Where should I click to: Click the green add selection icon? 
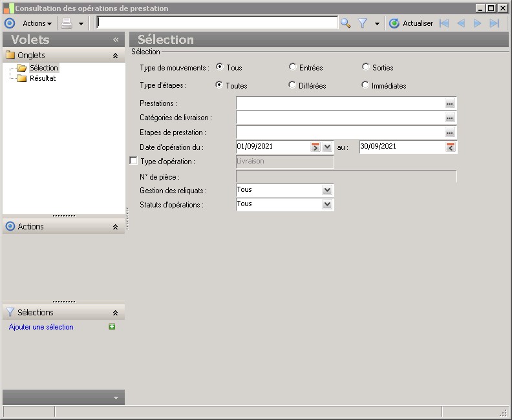click(x=112, y=327)
